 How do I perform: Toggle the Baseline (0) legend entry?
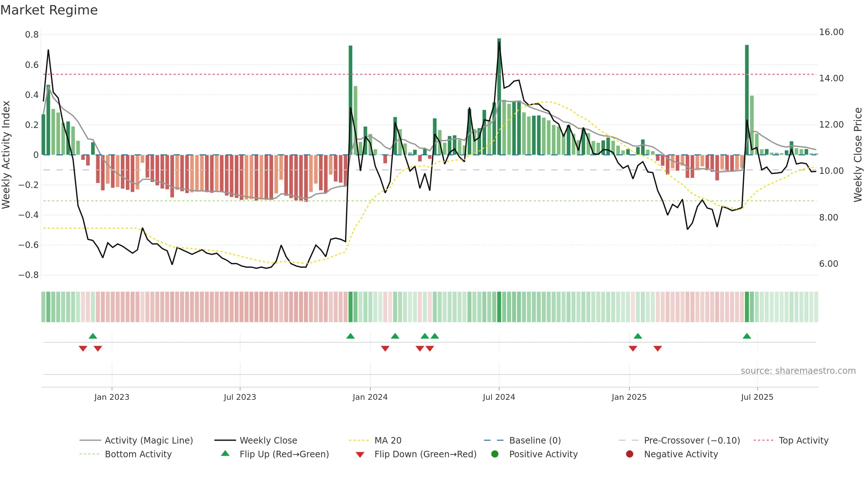pyautogui.click(x=522, y=440)
